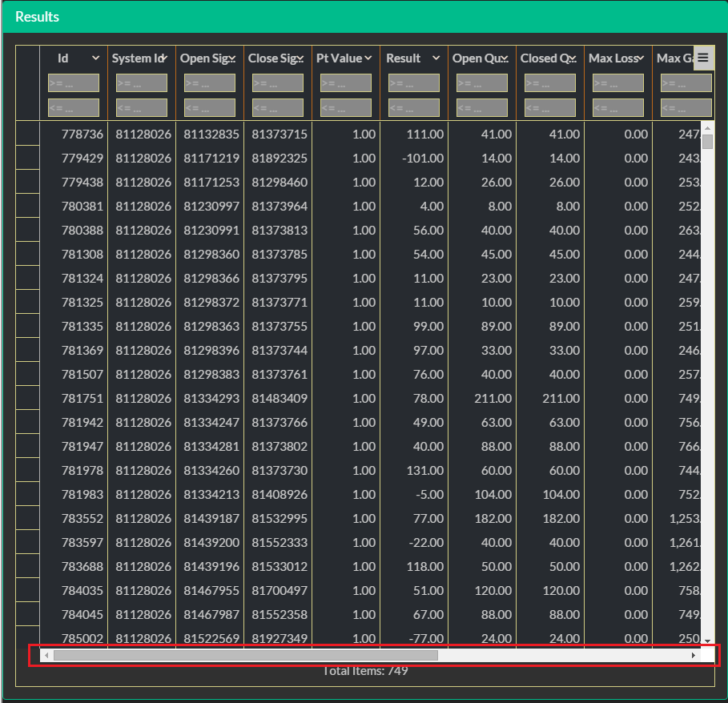
Task: Focus the Result >= filter box
Action: pos(414,83)
